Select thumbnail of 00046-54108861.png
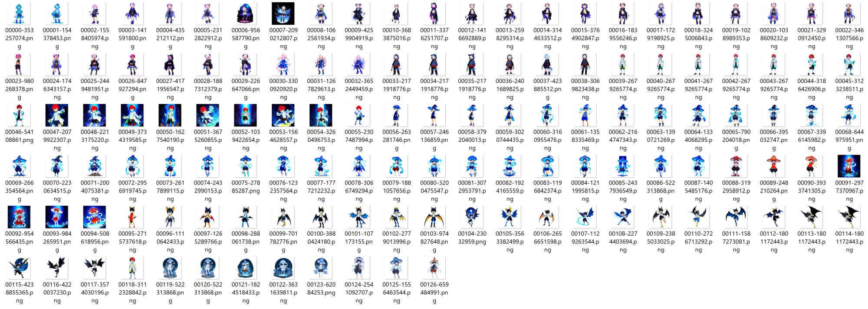Viewport: 868px width, 309px height. point(20,115)
